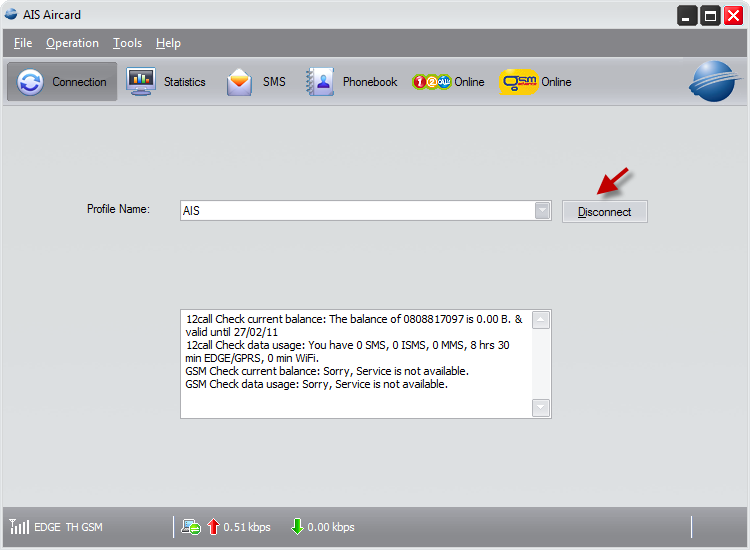
Task: Close the AIS Aircard window
Action: (x=733, y=16)
